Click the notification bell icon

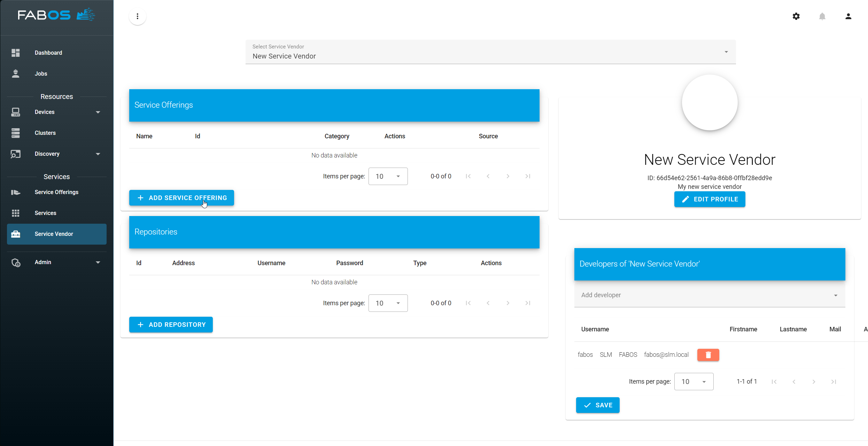[x=822, y=16]
